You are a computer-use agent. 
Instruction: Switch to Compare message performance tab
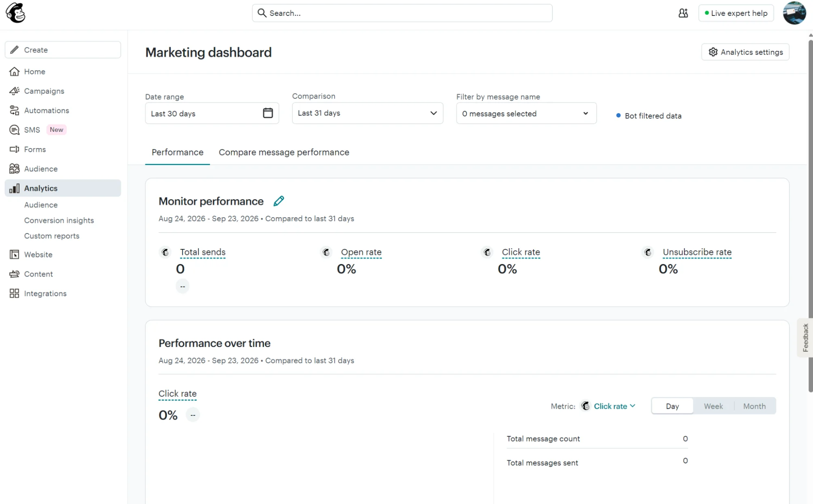[284, 152]
